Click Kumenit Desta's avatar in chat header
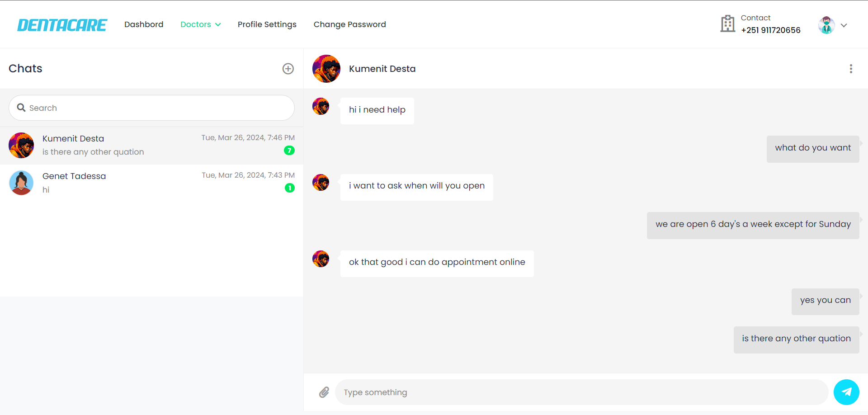868x415 pixels. [326, 69]
